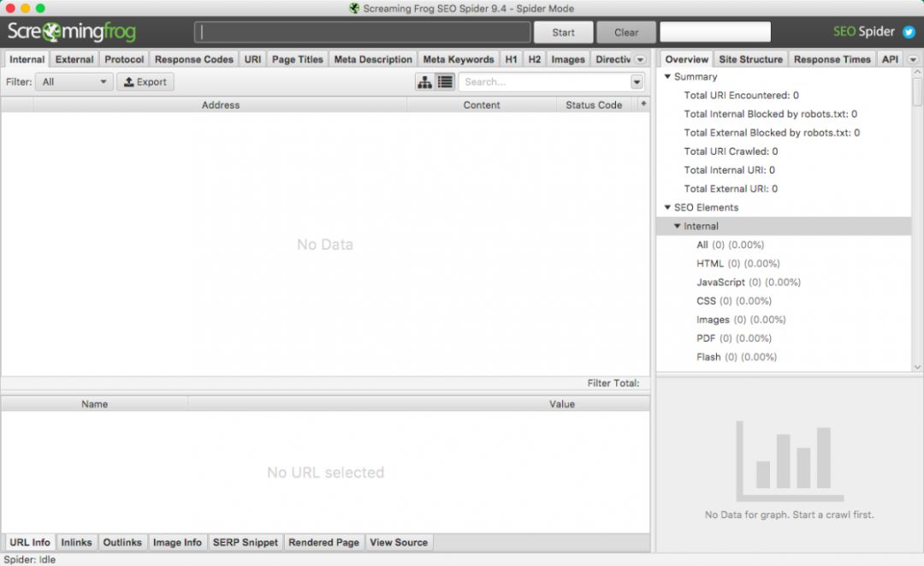Select the Internal tab

coord(27,60)
